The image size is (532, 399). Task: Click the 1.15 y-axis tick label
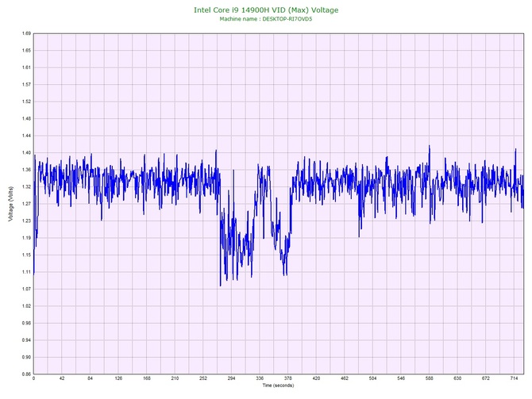tap(26, 255)
